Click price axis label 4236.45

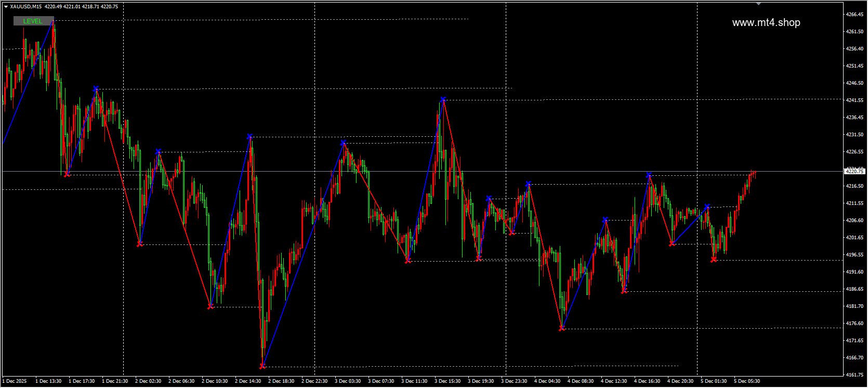(854, 118)
